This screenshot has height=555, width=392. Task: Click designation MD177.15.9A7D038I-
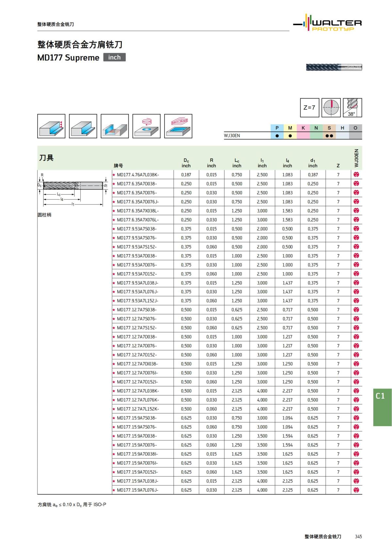point(138,454)
